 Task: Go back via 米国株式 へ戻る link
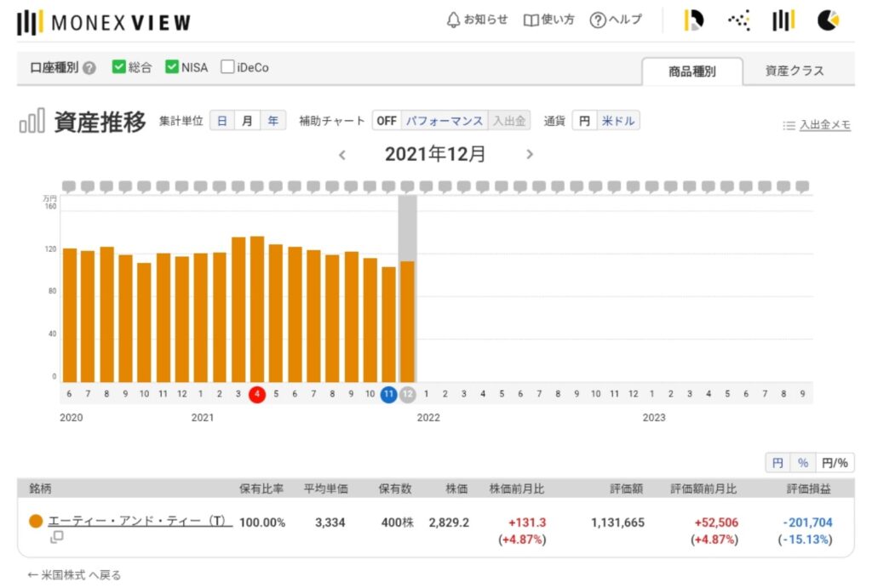[x=74, y=574]
